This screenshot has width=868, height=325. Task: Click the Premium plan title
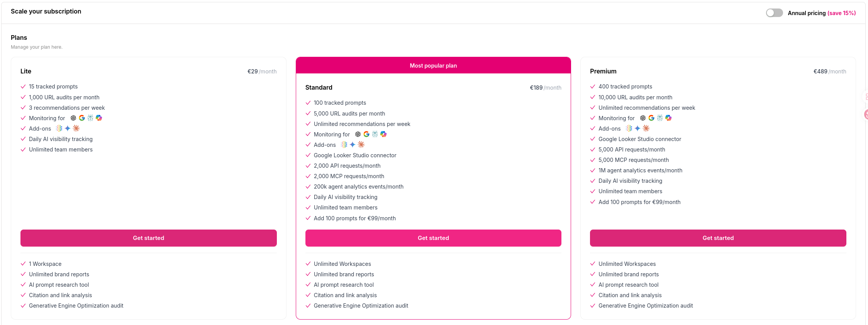(603, 71)
